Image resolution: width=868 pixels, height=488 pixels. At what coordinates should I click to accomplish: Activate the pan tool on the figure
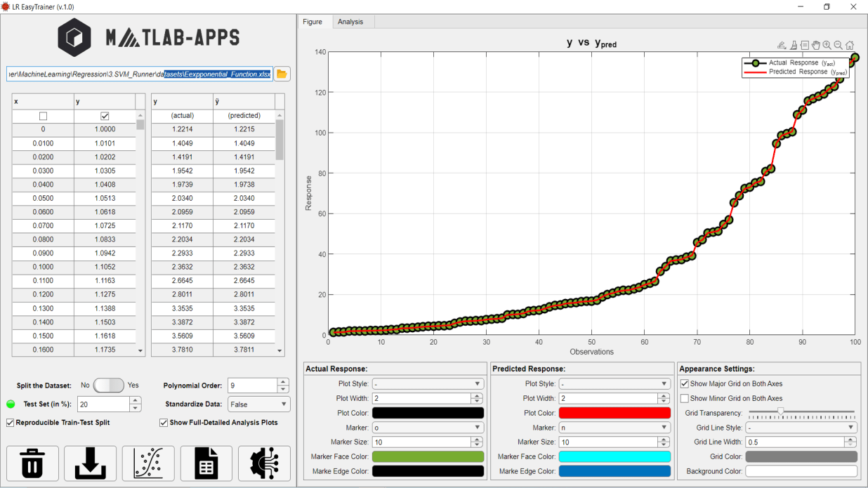coord(816,45)
